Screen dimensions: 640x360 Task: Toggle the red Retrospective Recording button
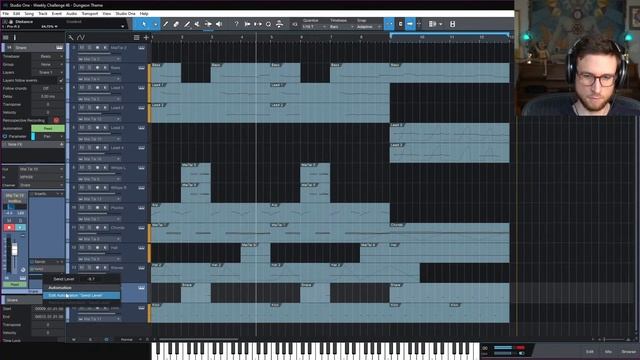click(56, 120)
